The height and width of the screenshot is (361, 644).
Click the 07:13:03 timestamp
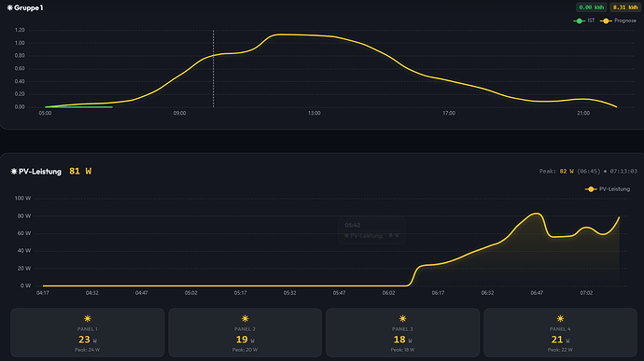coord(623,172)
